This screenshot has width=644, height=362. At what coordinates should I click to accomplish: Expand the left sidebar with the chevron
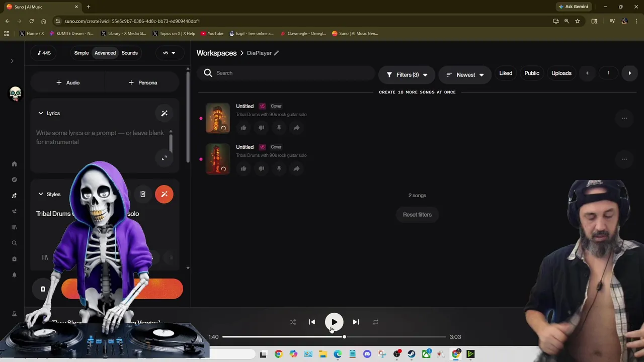click(12, 61)
